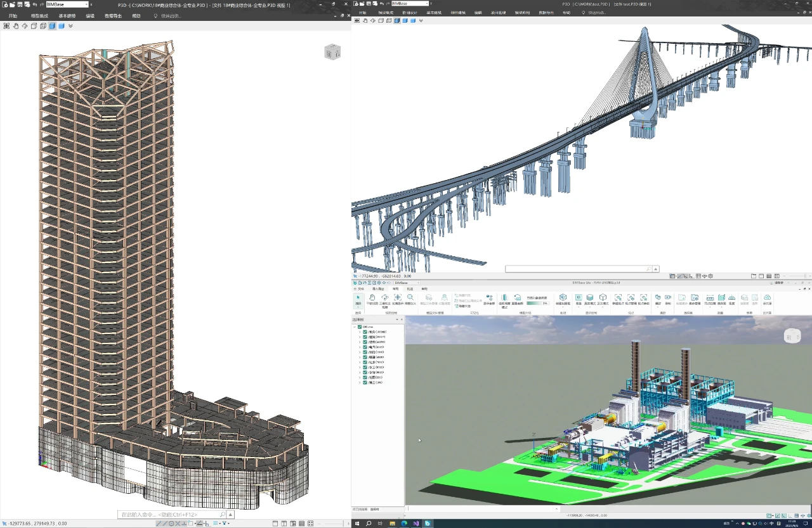This screenshot has width=812, height=528.
Task: Open the 帮助 menu in the bridge window
Action: (566, 13)
